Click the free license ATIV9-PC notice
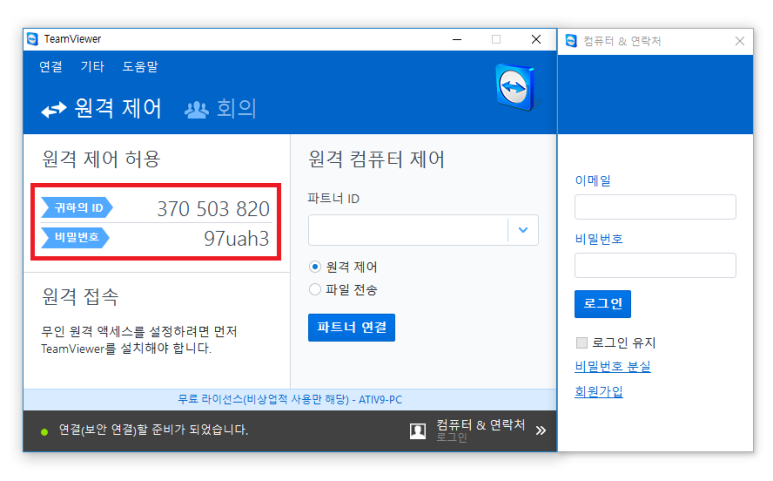Viewport: 773px width, 481px height. pyautogui.click(x=290, y=399)
